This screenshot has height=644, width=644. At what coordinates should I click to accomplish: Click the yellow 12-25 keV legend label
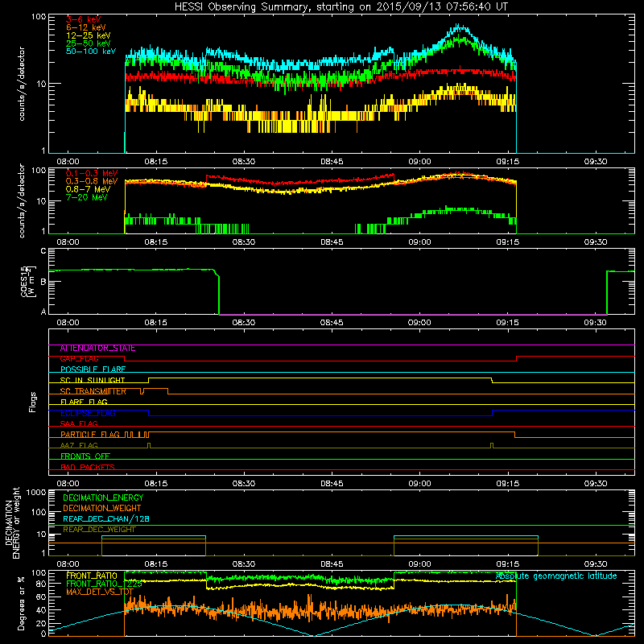(89, 35)
